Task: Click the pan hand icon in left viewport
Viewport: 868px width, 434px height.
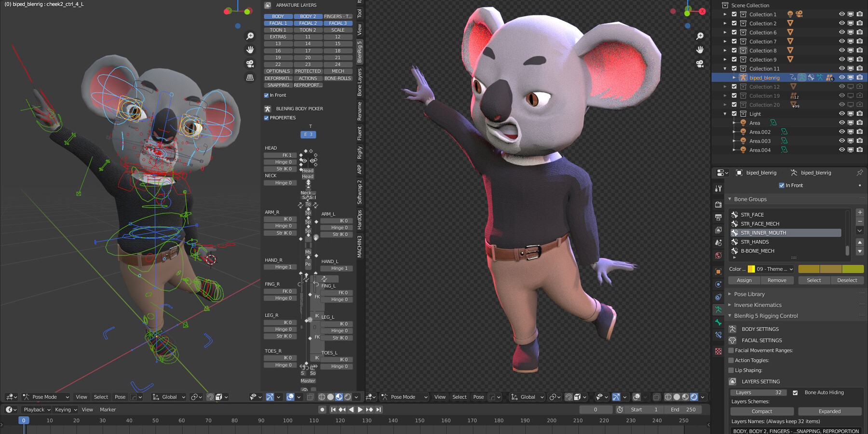Action: tap(250, 50)
